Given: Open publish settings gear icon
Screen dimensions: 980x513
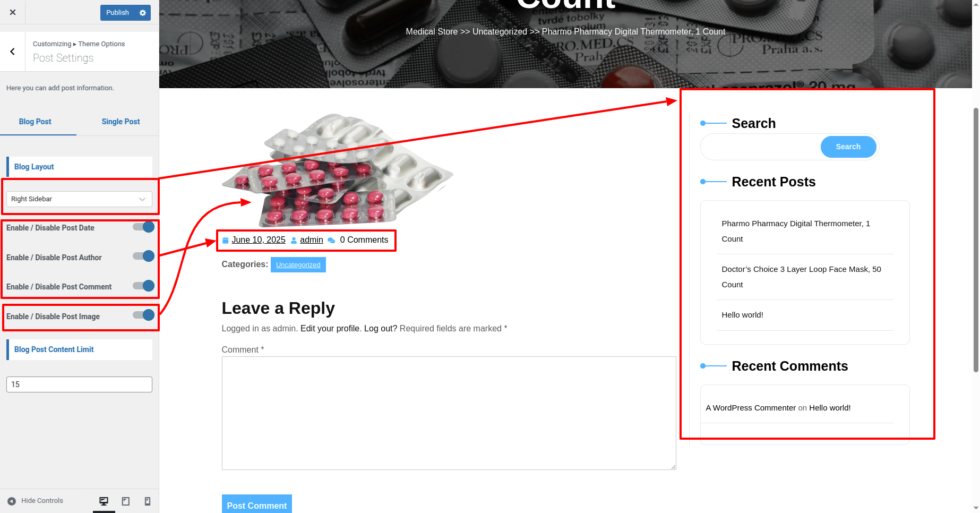Looking at the screenshot, I should (142, 13).
